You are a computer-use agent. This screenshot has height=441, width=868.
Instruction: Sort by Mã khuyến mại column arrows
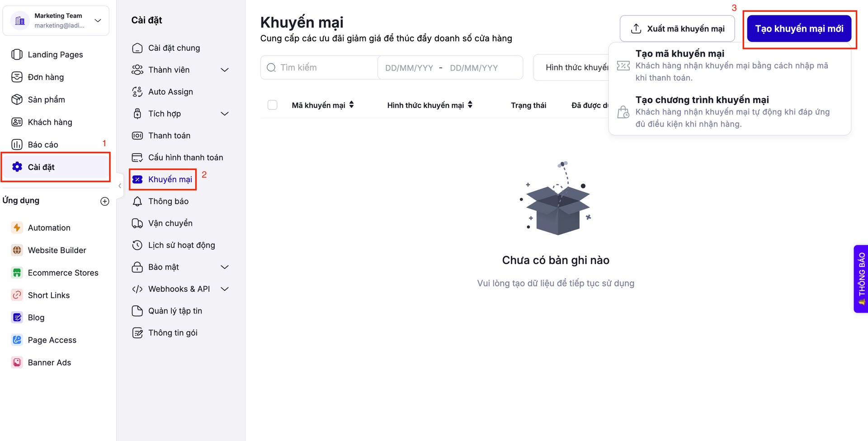351,105
